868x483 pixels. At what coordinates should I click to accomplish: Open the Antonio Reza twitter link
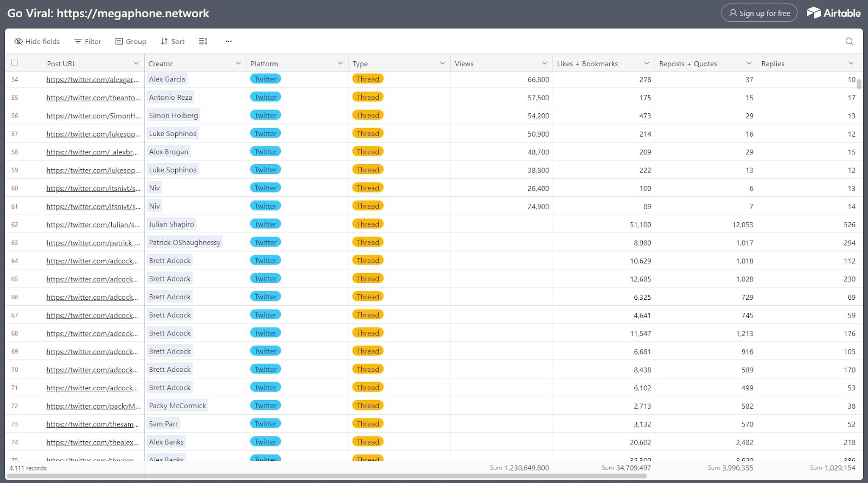(x=93, y=98)
